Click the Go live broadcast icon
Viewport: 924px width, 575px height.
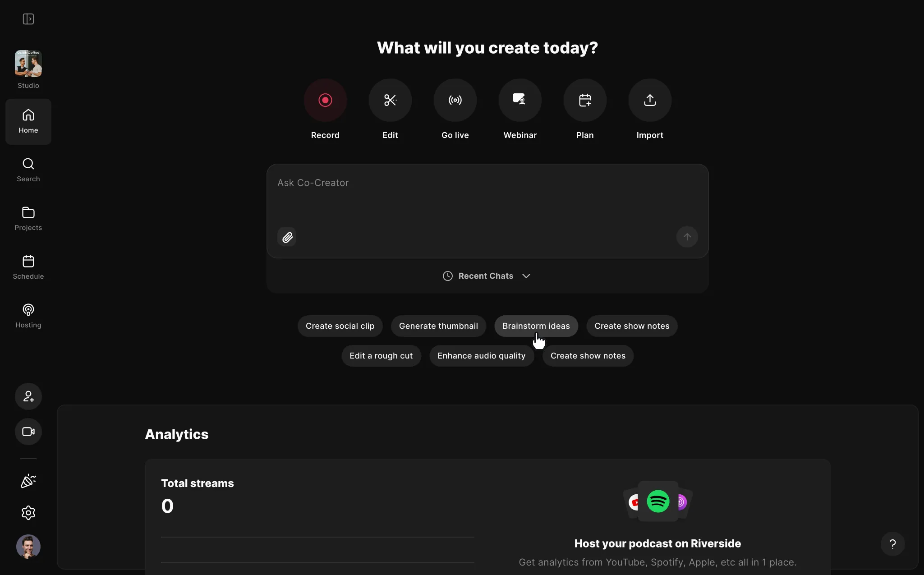[x=455, y=100]
